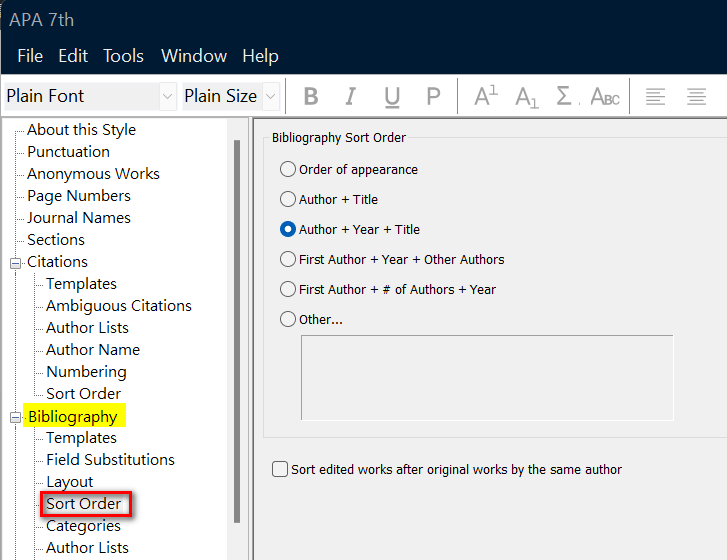Open the Plain Size dropdown
727x560 pixels.
click(270, 96)
